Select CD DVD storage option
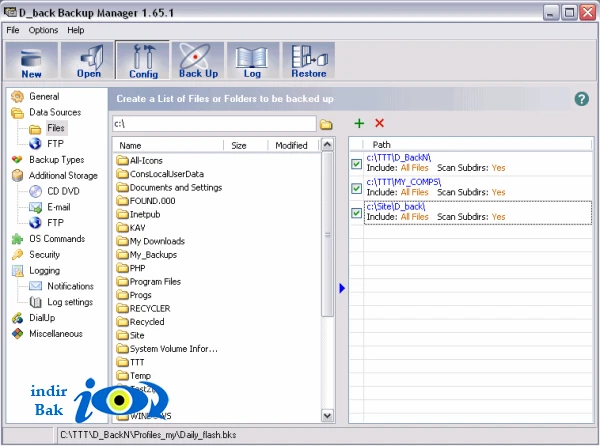600x446 pixels. point(63,191)
